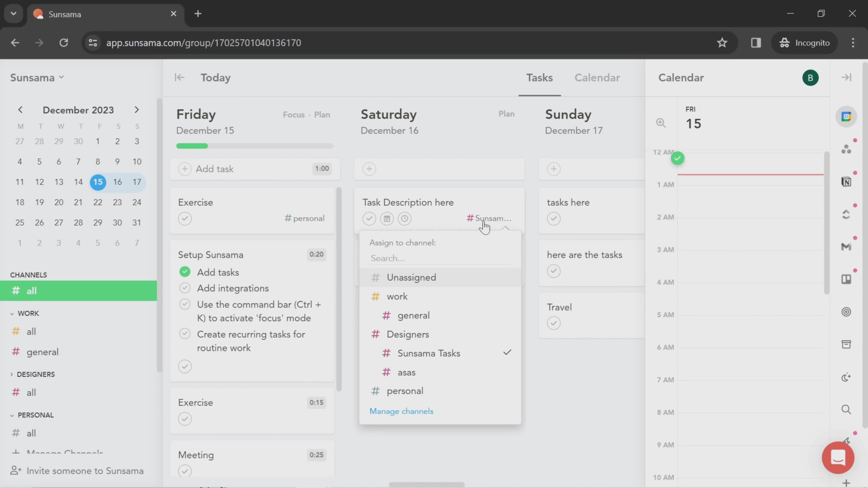Viewport: 868px width, 488px height.
Task: Open the Gmail integration icon
Action: pos(846,247)
